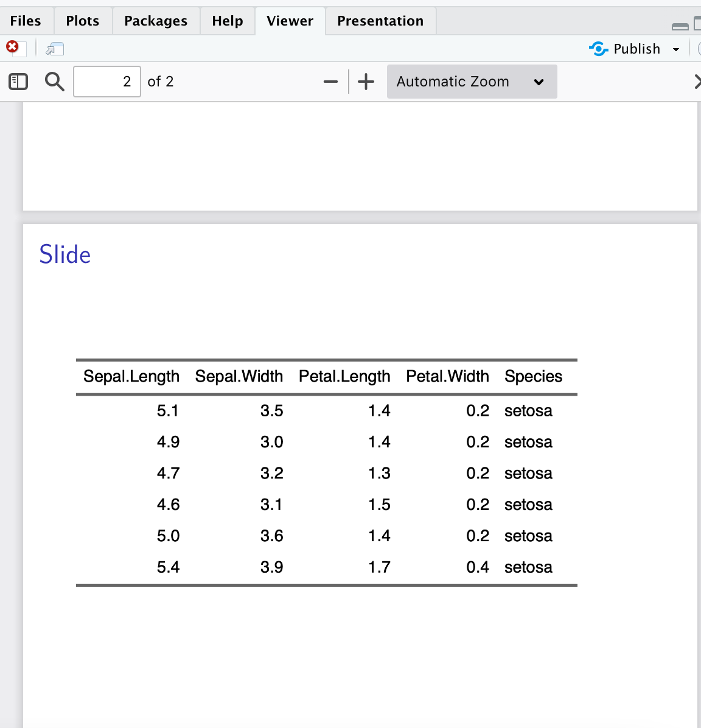The image size is (701, 728).
Task: Click the "4.9" Sepal.Length cell
Action: coord(167,442)
